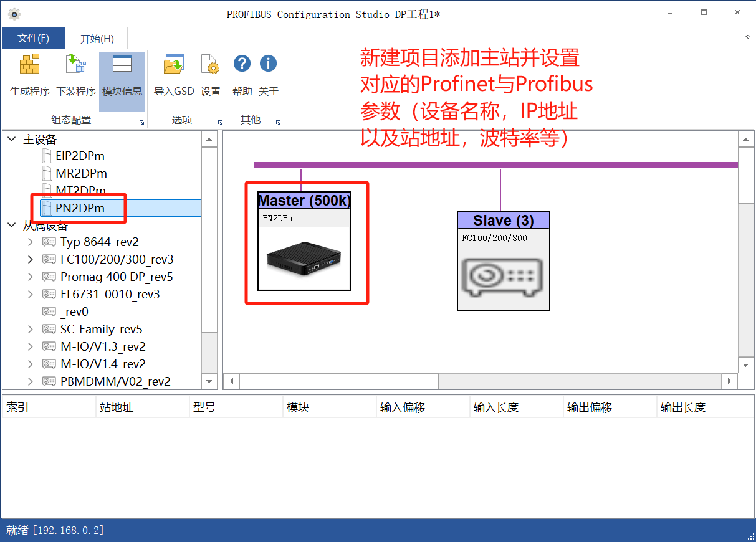This screenshot has width=756, height=542.
Task: Expand the M-IO/V1.3_rev2 node
Action: [x=31, y=346]
